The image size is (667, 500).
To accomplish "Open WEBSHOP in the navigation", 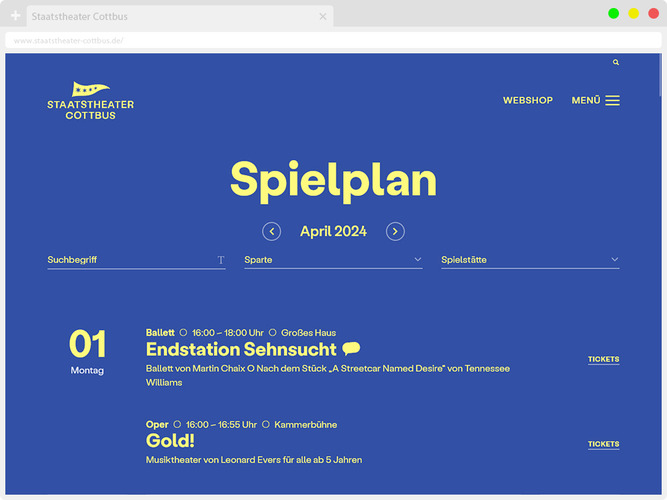I will point(527,101).
